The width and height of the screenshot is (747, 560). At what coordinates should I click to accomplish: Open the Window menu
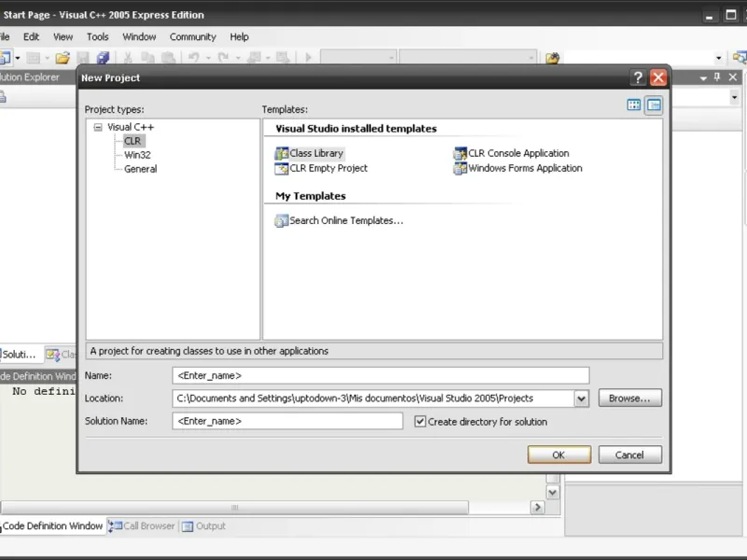coord(139,36)
